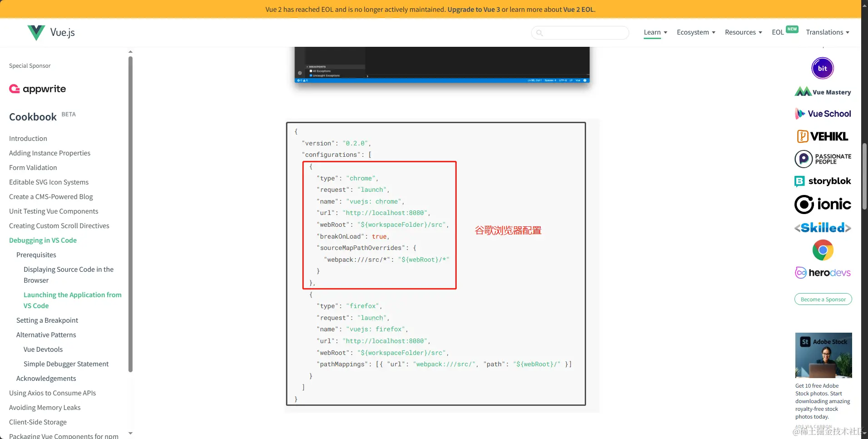Open the Form Validation recipe
The image size is (868, 439).
pyautogui.click(x=33, y=168)
